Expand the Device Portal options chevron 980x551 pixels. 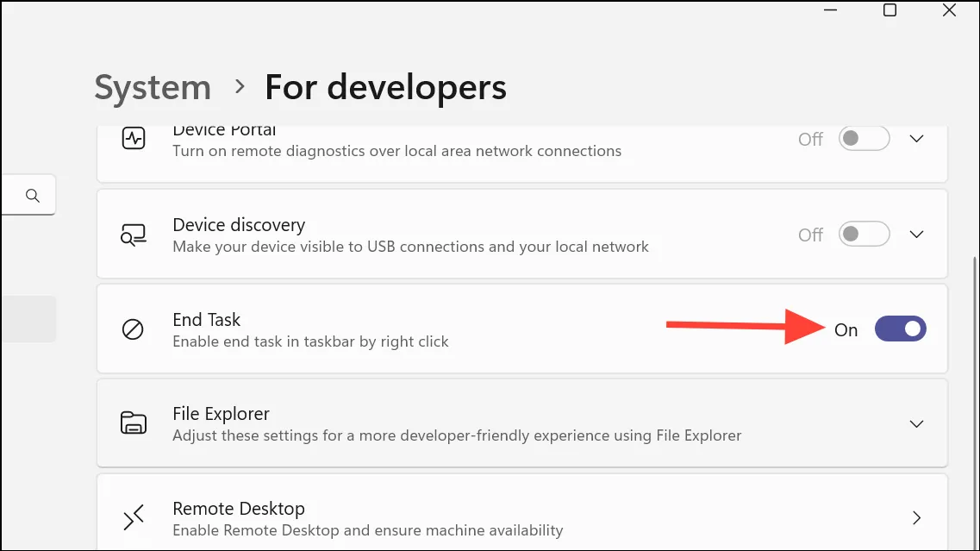917,139
